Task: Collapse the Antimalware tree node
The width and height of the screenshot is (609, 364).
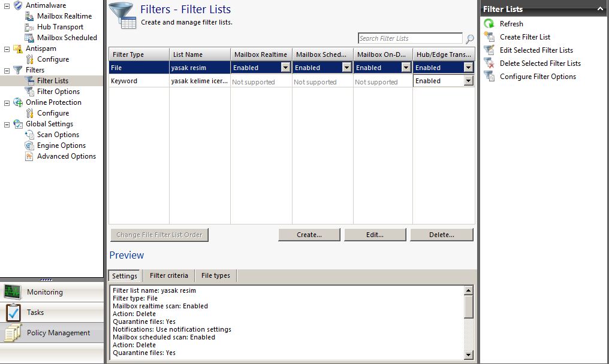Action: (7, 5)
